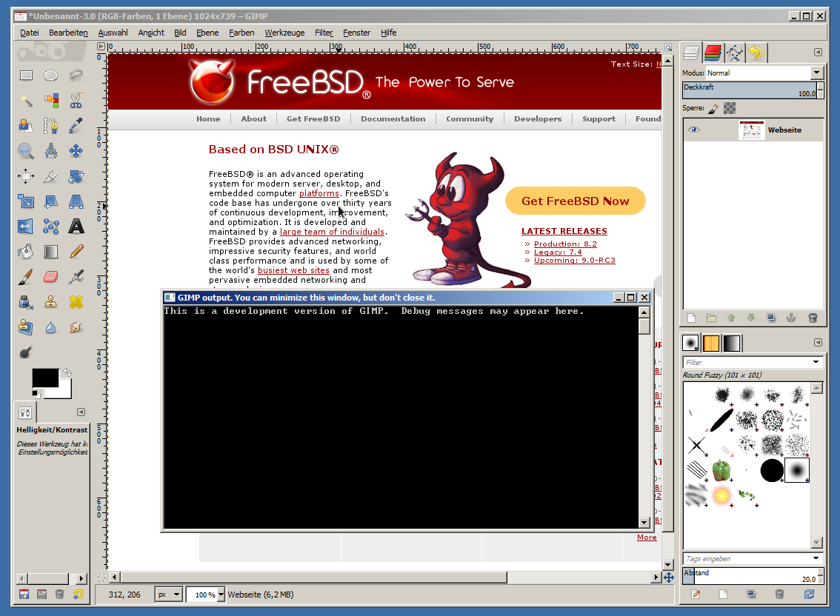The width and height of the screenshot is (840, 616).
Task: Reset colors to black and white
Action: [x=36, y=394]
